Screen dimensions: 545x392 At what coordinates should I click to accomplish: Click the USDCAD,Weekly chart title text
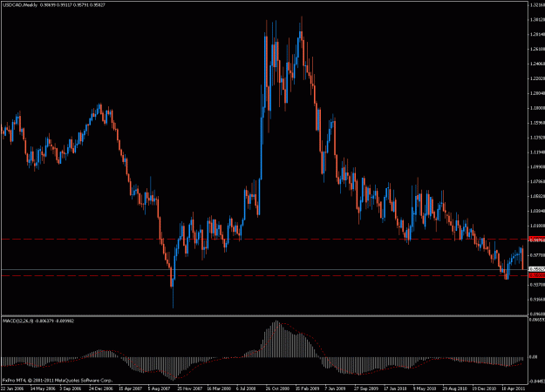pos(20,5)
